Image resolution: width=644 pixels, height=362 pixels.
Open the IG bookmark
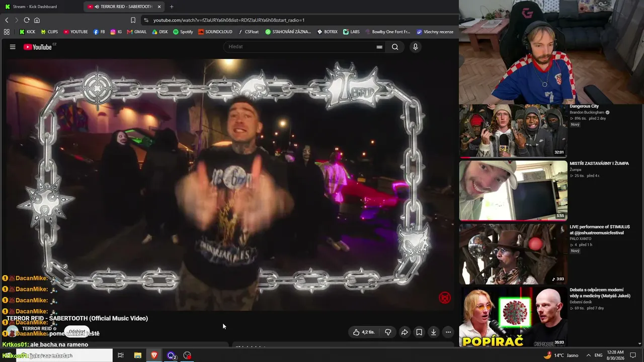[x=116, y=32]
